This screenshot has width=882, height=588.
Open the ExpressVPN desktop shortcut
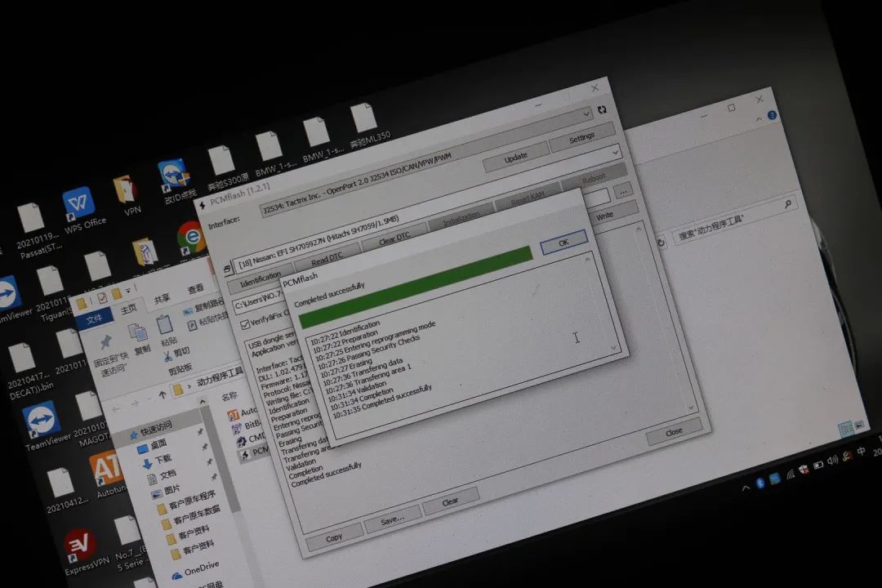pyautogui.click(x=82, y=553)
